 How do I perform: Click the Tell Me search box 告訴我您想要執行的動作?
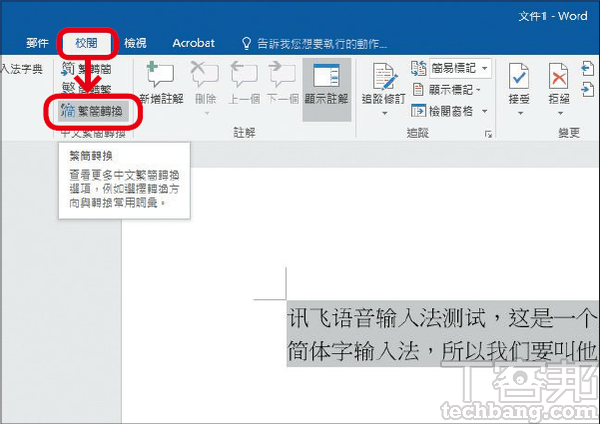(x=321, y=44)
